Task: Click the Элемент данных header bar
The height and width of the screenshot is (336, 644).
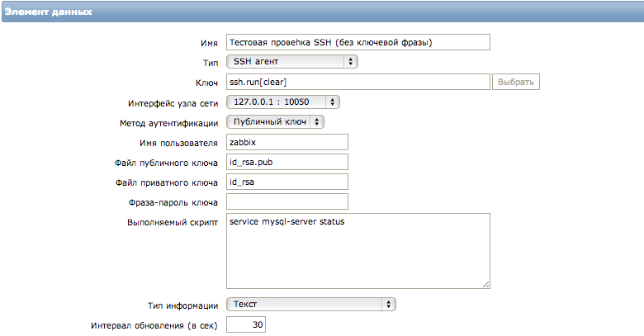Action: point(323,12)
